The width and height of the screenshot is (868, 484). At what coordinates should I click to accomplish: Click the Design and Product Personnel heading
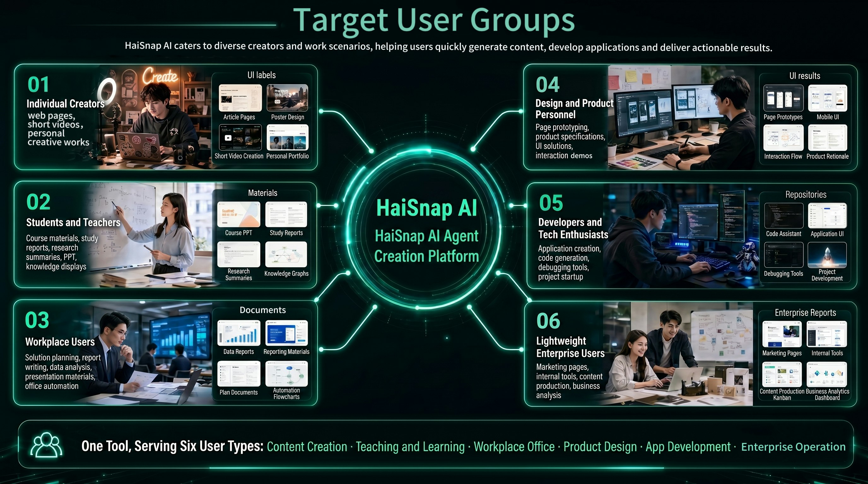click(574, 109)
